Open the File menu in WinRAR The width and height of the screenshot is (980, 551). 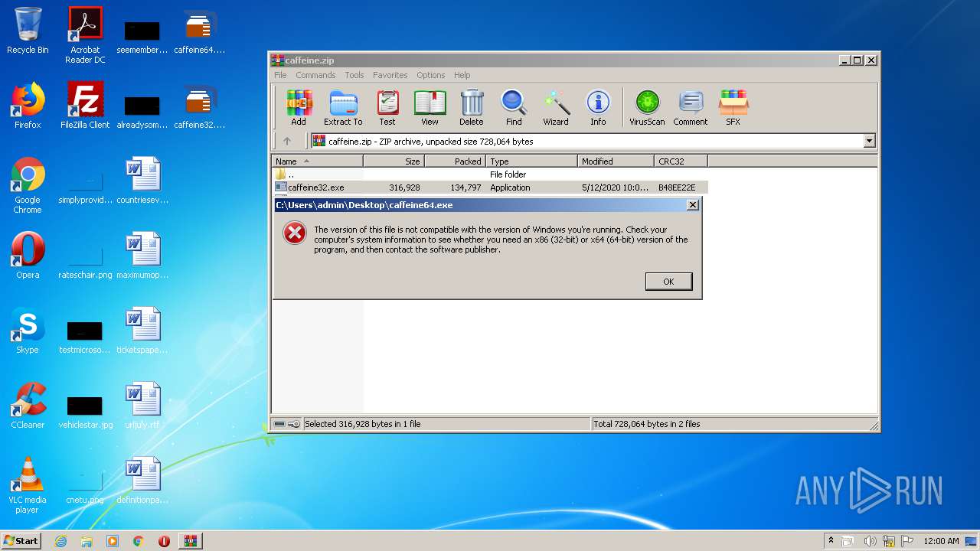(x=280, y=75)
